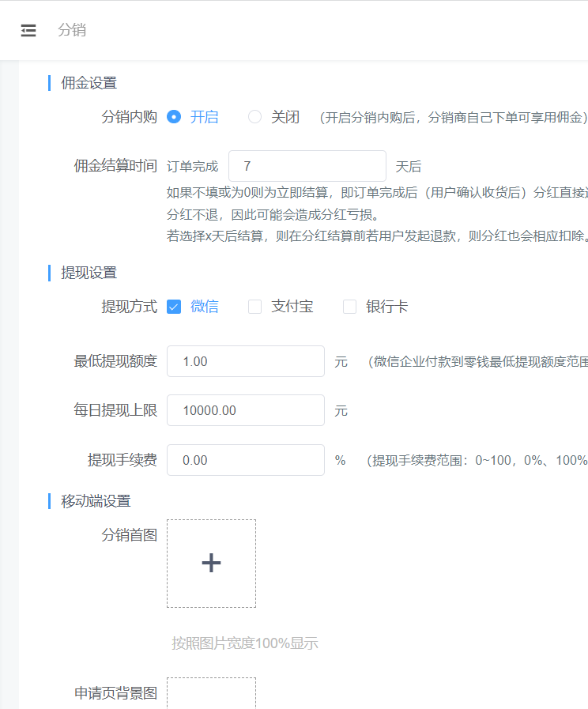Collapse the sidebar with the menu fold icon
The height and width of the screenshot is (709, 588).
[x=28, y=30]
